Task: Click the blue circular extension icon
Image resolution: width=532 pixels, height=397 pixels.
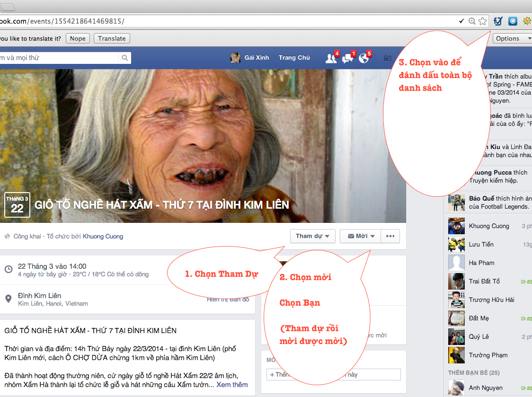Action: coord(513,21)
